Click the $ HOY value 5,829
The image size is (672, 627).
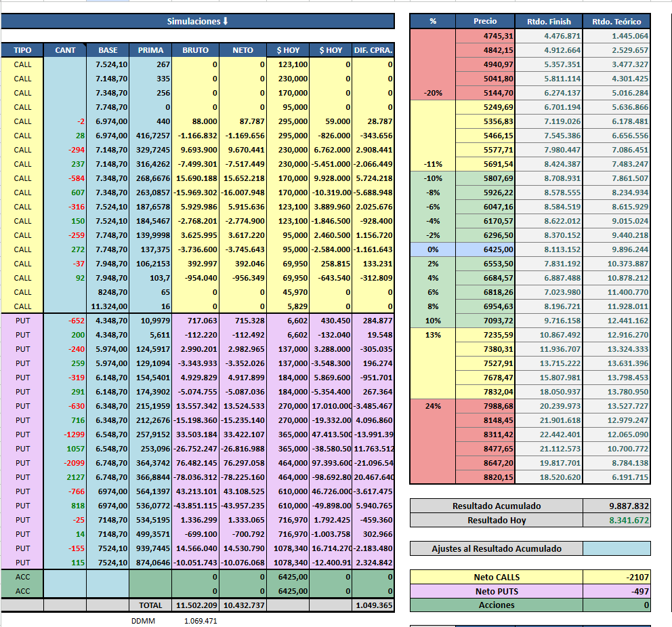click(288, 306)
